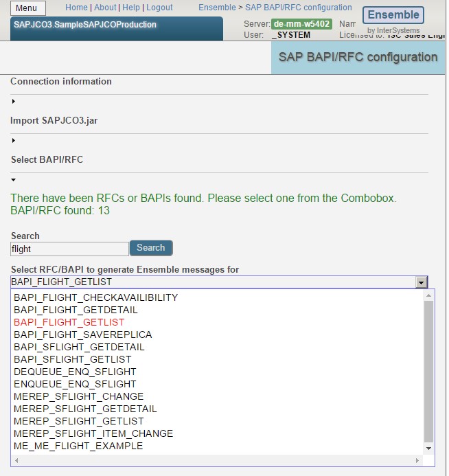Screen dimensions: 449x476
Task: Open SAP BAPI/RFC configuration breadcrumb link
Action: point(298,8)
